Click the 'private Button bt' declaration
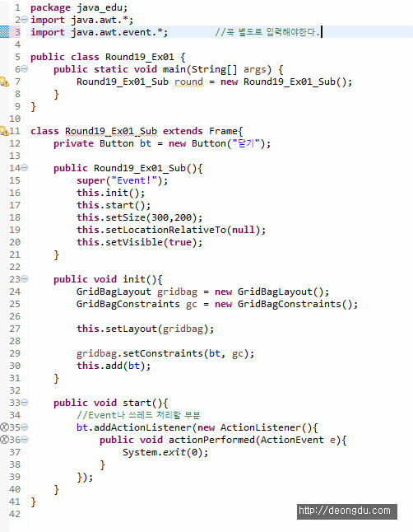Screen dimensions: 413x532 (x=102, y=143)
